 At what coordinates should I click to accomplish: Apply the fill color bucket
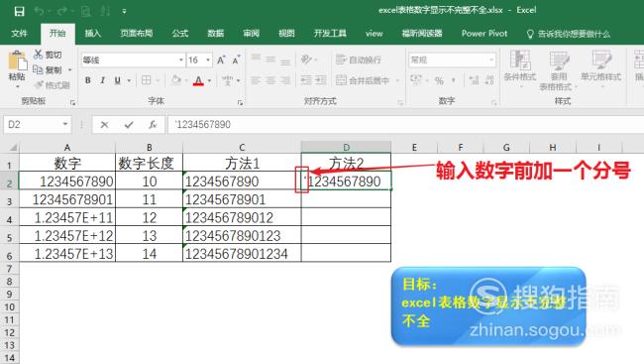point(176,79)
